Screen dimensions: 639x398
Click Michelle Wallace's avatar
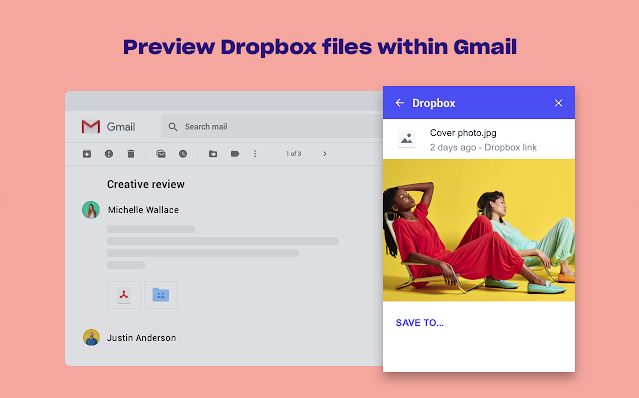tap(91, 210)
